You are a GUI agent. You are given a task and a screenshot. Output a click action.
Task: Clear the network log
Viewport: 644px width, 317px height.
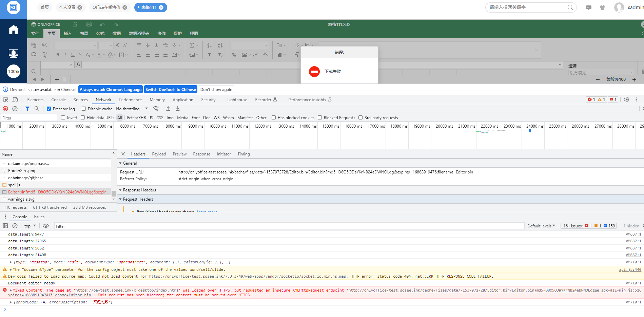[15, 109]
